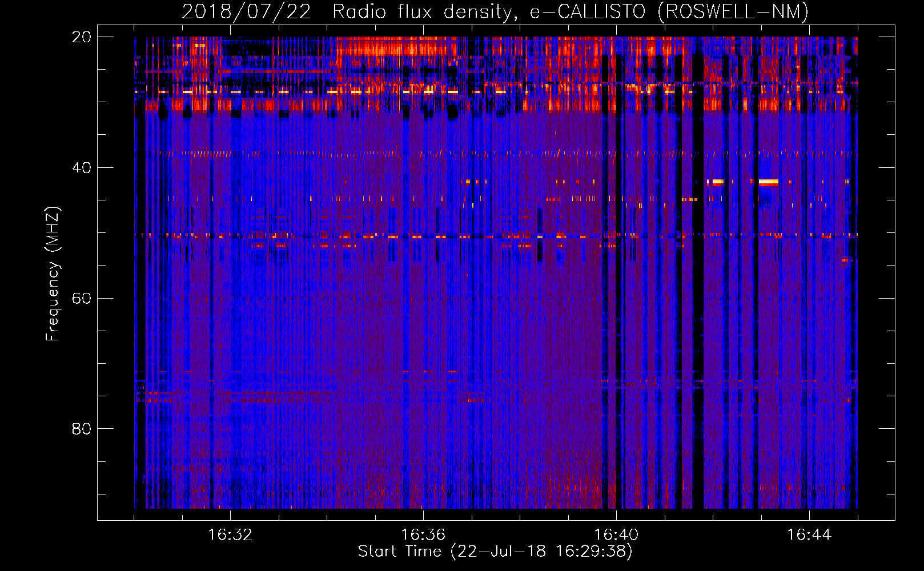Select the time tick label "16:44"

point(809,535)
